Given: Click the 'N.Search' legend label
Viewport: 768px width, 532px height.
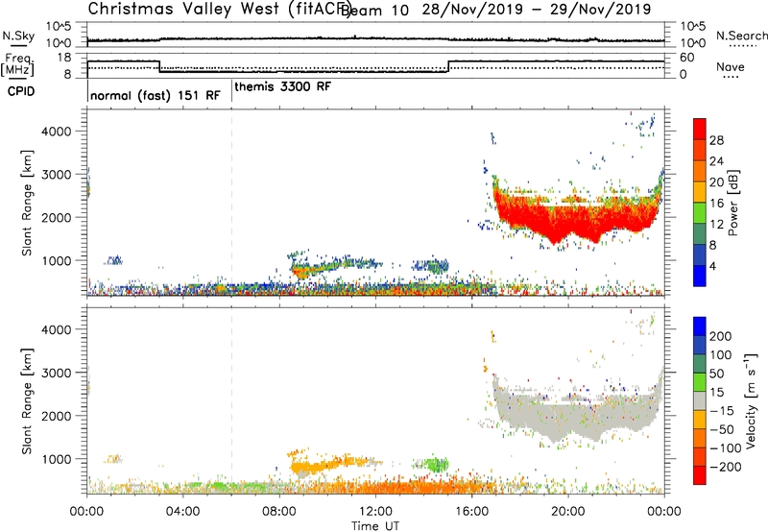Looking at the screenshot, I should coord(742,36).
